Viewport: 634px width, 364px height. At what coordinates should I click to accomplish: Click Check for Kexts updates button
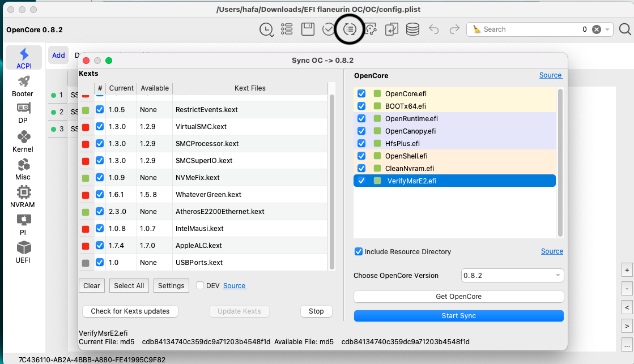[x=130, y=311]
